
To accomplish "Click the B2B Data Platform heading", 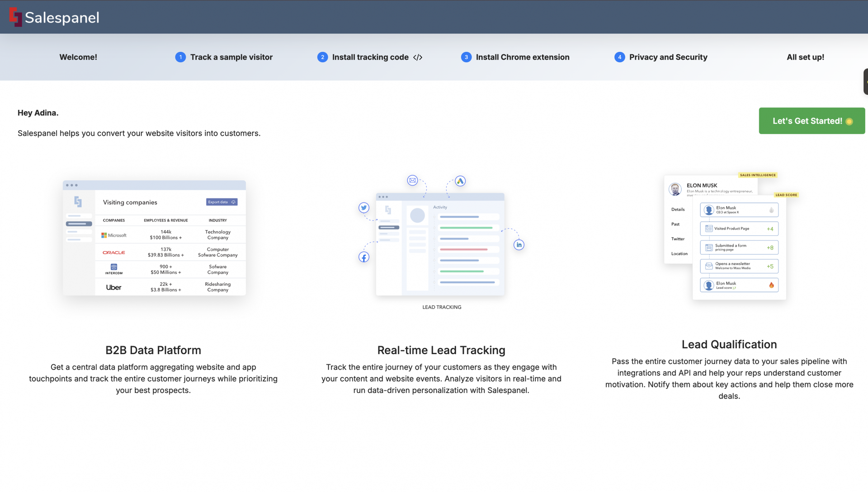I will click(153, 350).
